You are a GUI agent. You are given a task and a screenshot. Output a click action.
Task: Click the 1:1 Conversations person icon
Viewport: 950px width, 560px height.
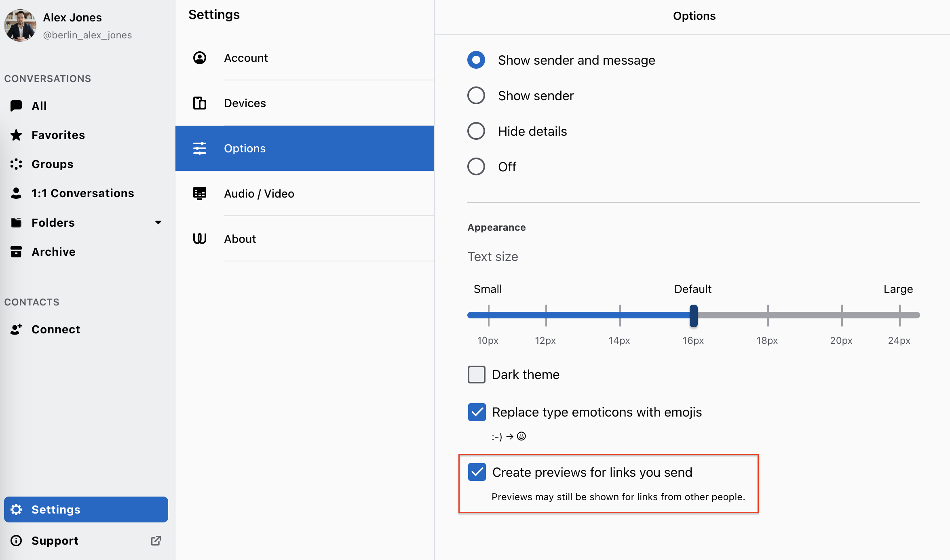coord(16,193)
